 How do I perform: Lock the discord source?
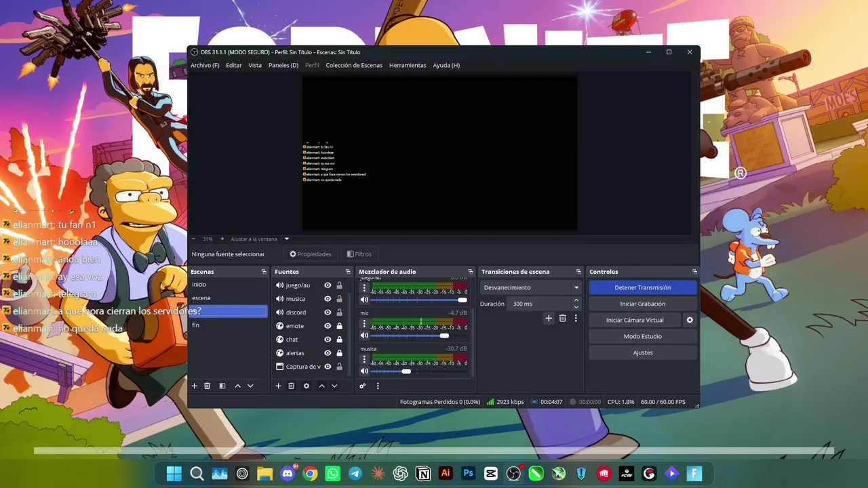point(339,312)
